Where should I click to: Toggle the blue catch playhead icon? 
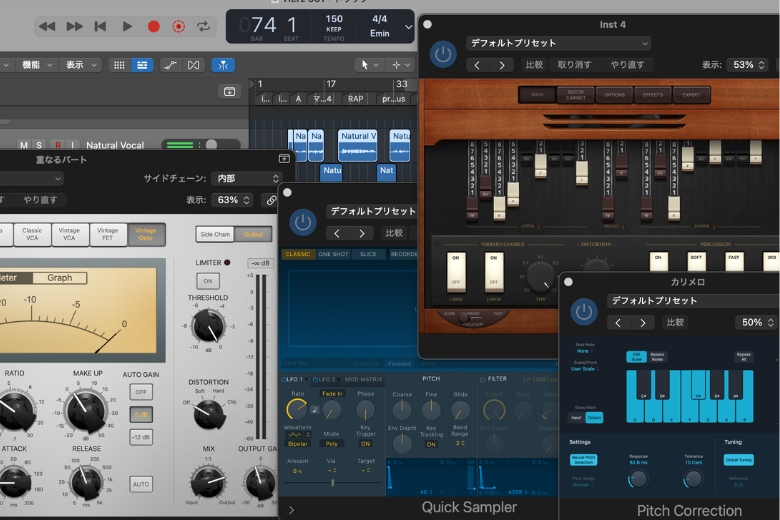pyautogui.click(x=223, y=65)
